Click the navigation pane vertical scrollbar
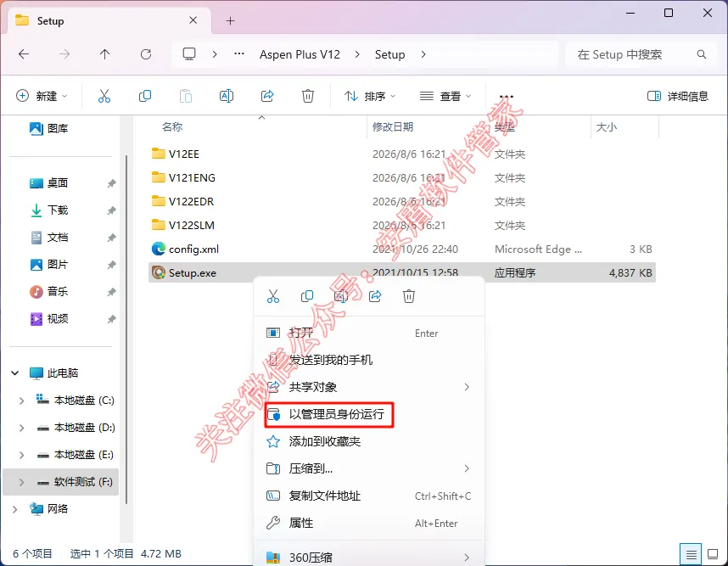The height and width of the screenshot is (566, 728). (x=126, y=329)
